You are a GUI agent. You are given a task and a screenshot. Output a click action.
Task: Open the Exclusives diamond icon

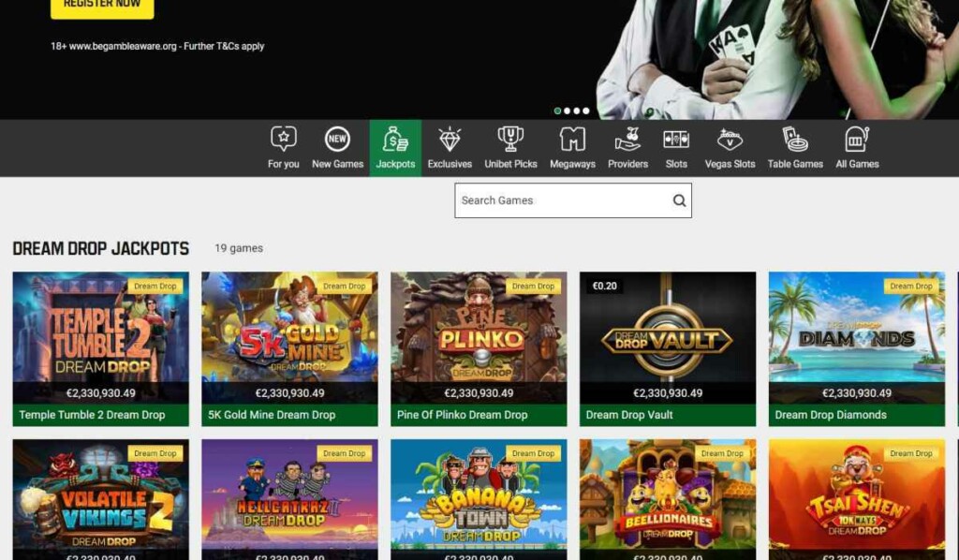(x=450, y=139)
